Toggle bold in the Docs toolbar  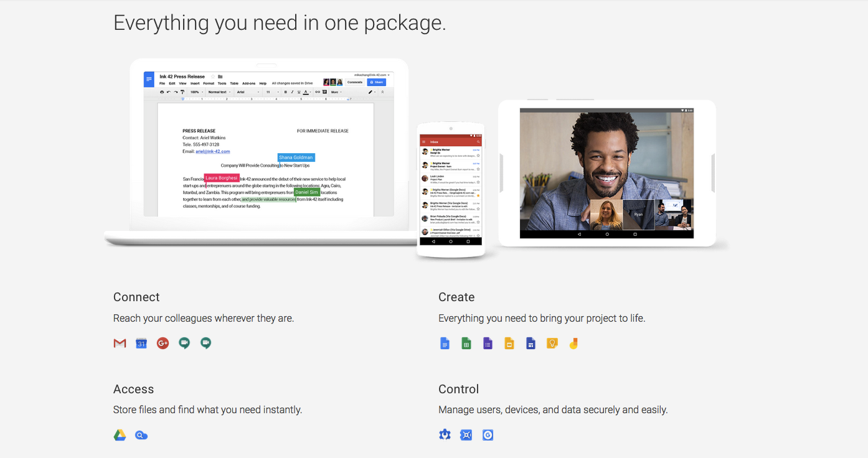point(285,92)
